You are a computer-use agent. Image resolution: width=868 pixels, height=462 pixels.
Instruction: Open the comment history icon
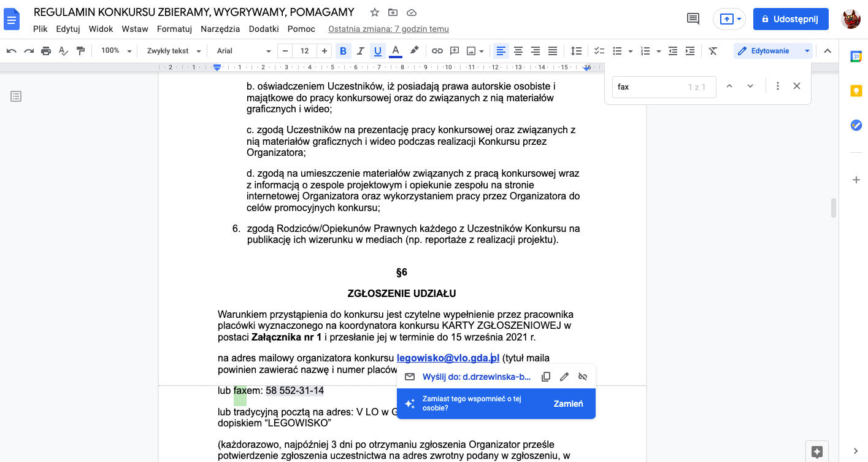[693, 19]
